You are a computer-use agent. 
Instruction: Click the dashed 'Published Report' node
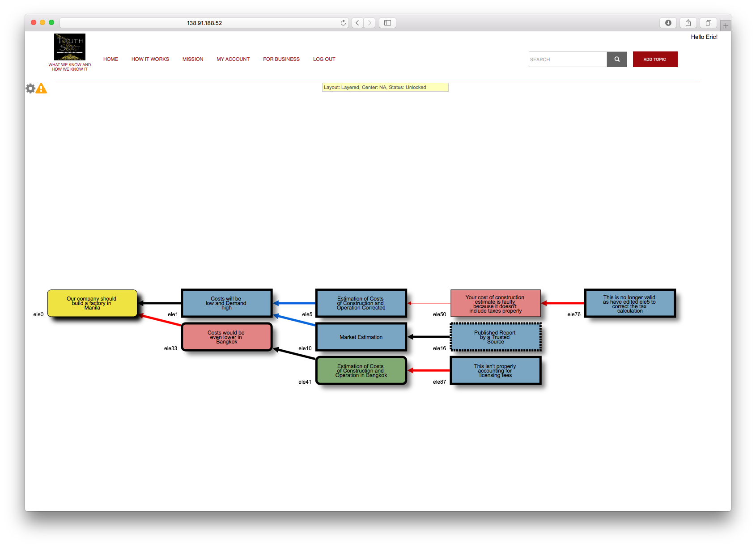[x=495, y=337]
